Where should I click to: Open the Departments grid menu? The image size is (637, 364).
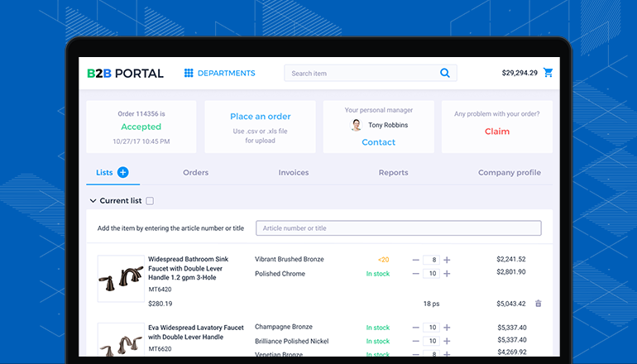(x=219, y=73)
